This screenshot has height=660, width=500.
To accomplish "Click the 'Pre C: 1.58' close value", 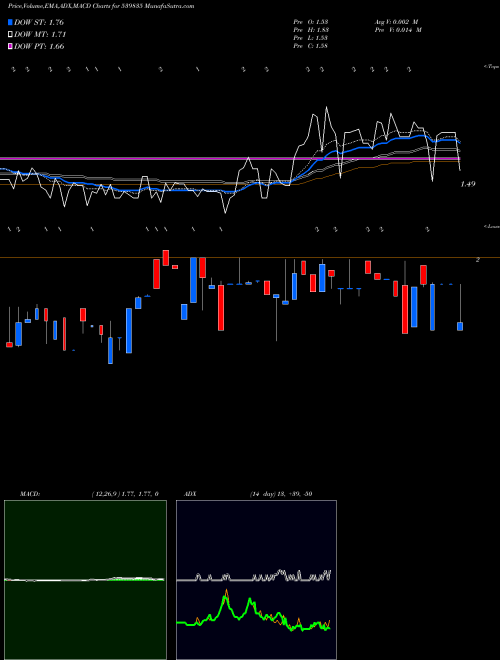I will point(311,46).
